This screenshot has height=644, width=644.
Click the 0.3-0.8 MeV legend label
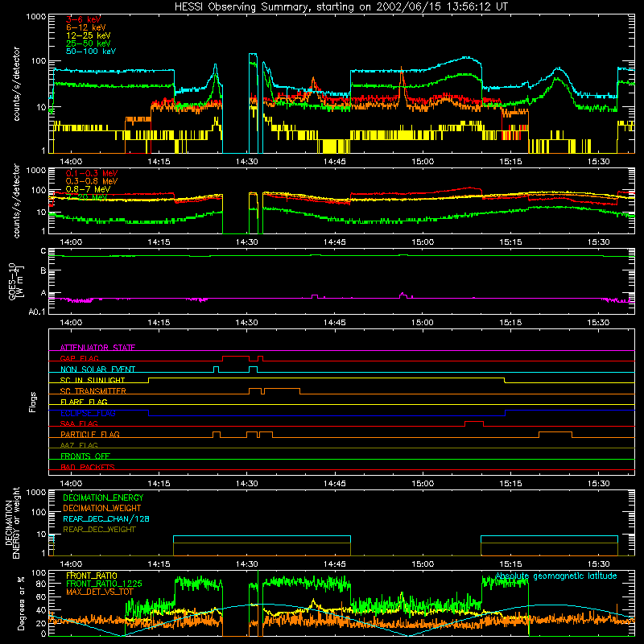point(92,181)
